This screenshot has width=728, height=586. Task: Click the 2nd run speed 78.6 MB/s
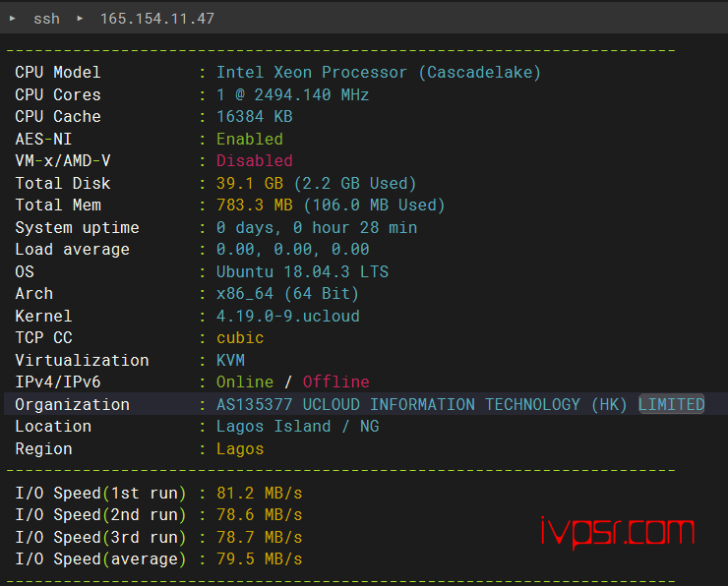click(x=259, y=514)
